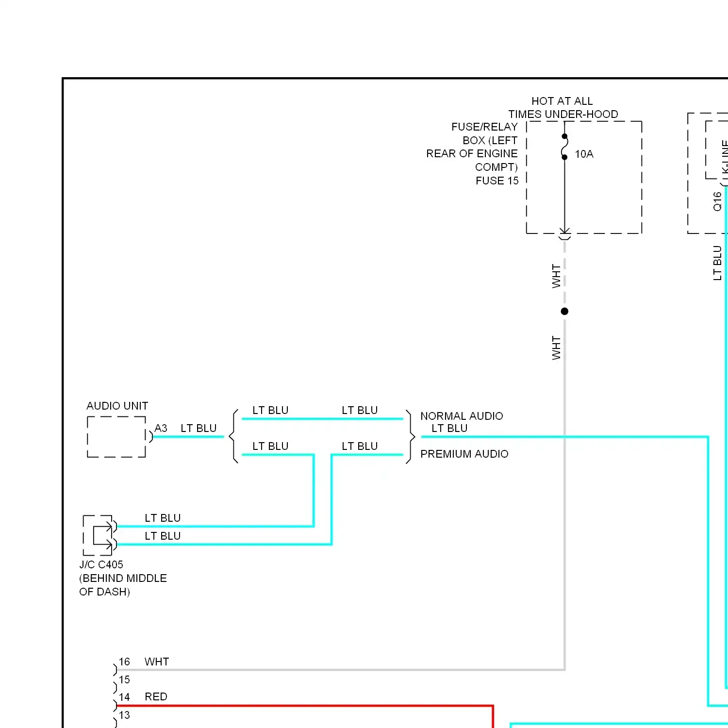Click the LT BLU label next to A3
The height and width of the screenshot is (728, 728).
pyautogui.click(x=199, y=428)
